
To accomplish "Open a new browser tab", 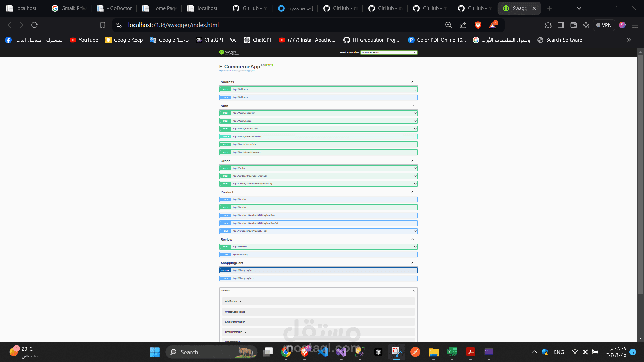I will 549,8.
